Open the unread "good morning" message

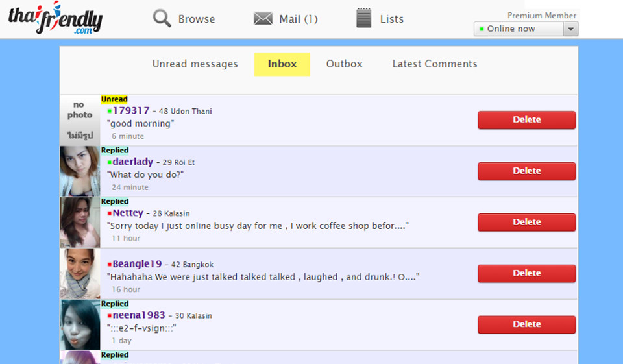click(x=141, y=123)
